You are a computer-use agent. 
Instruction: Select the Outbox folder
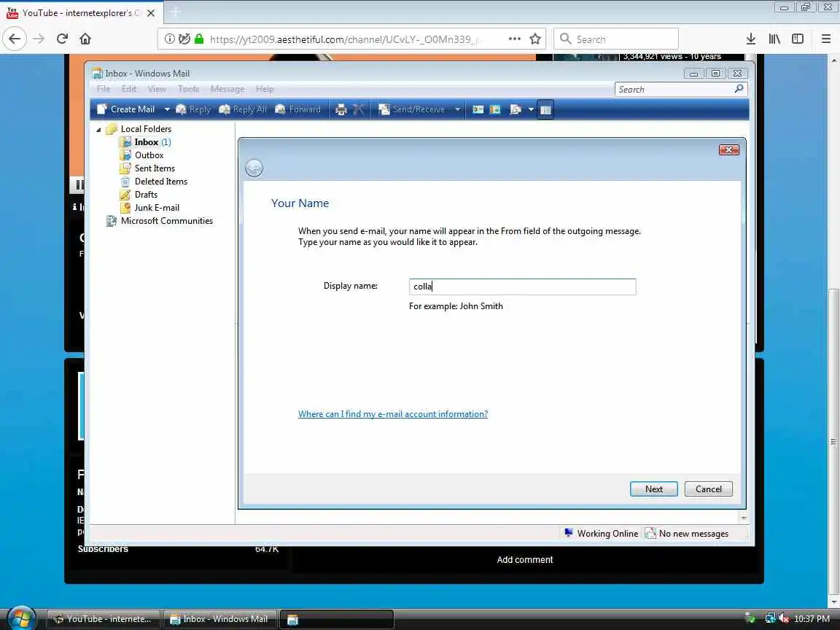(149, 155)
